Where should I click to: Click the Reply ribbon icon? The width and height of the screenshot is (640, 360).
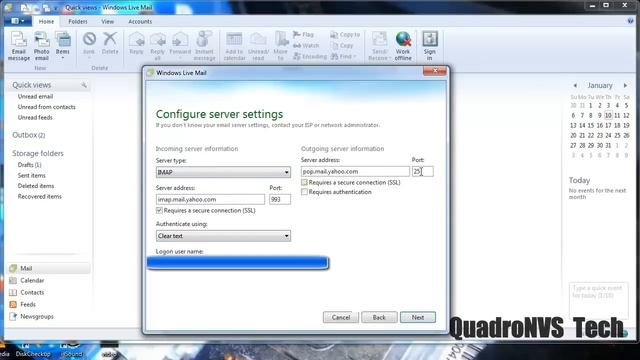[x=136, y=44]
